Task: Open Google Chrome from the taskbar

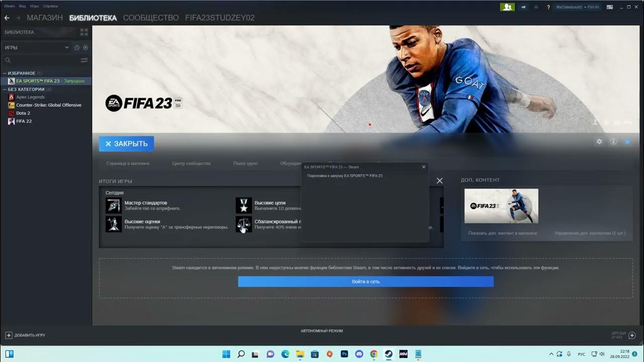Action: [374, 354]
